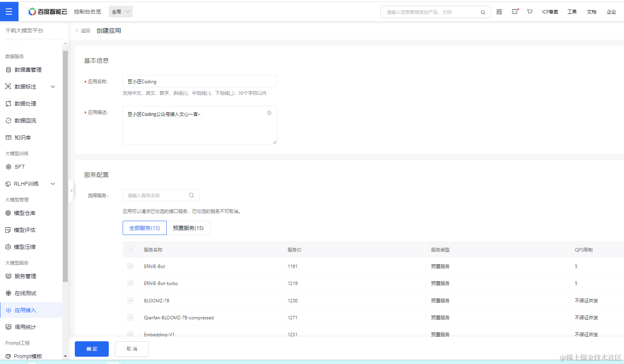The width and height of the screenshot is (624, 364).
Task: Click the sidebar scrollbar down arrow
Action: click(65, 356)
